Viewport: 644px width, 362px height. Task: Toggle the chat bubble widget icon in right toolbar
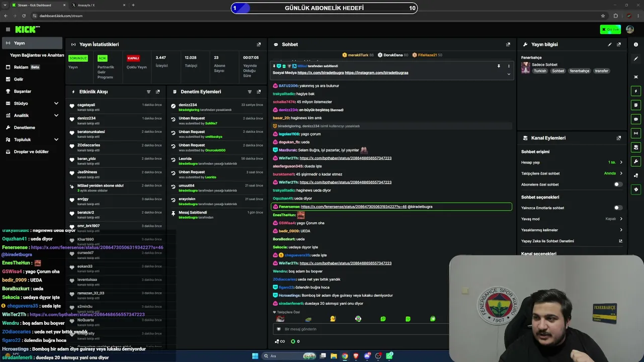636,119
